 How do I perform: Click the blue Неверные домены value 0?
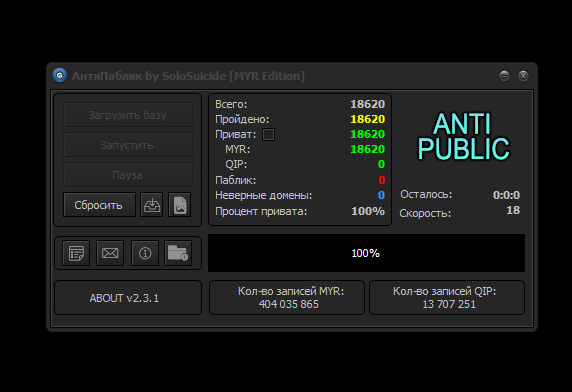coord(381,195)
